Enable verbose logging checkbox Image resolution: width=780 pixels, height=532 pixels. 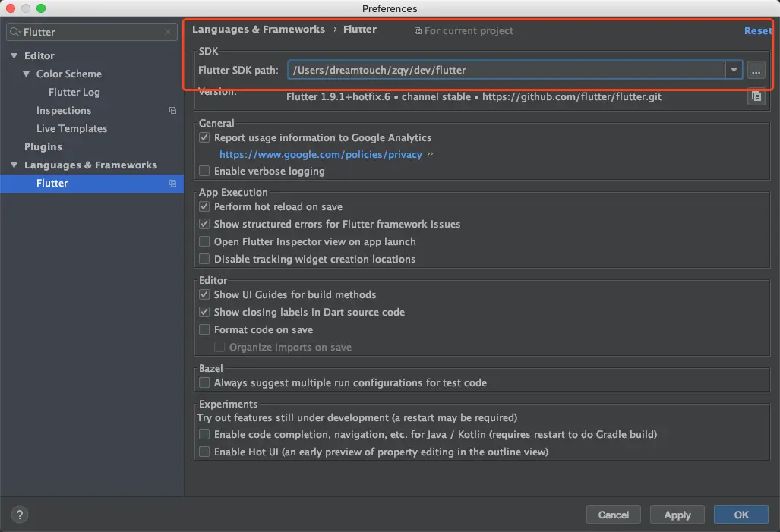click(204, 171)
